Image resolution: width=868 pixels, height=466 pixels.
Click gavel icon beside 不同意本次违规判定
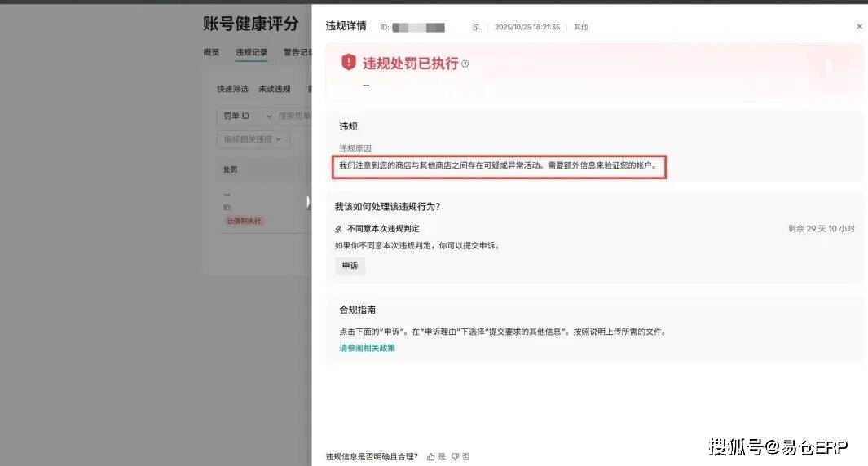pos(338,229)
